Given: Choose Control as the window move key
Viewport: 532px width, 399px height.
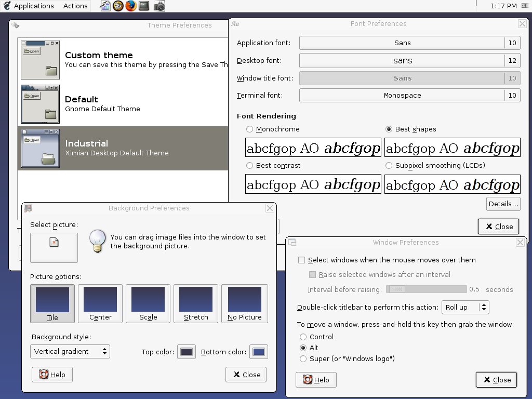Looking at the screenshot, I should 303,337.
